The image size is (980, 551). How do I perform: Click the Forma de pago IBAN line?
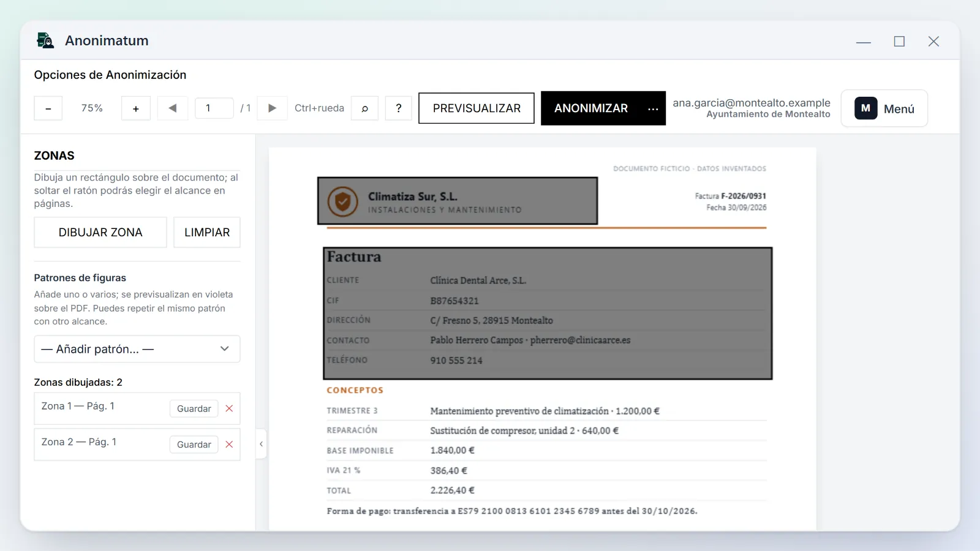[x=512, y=511]
